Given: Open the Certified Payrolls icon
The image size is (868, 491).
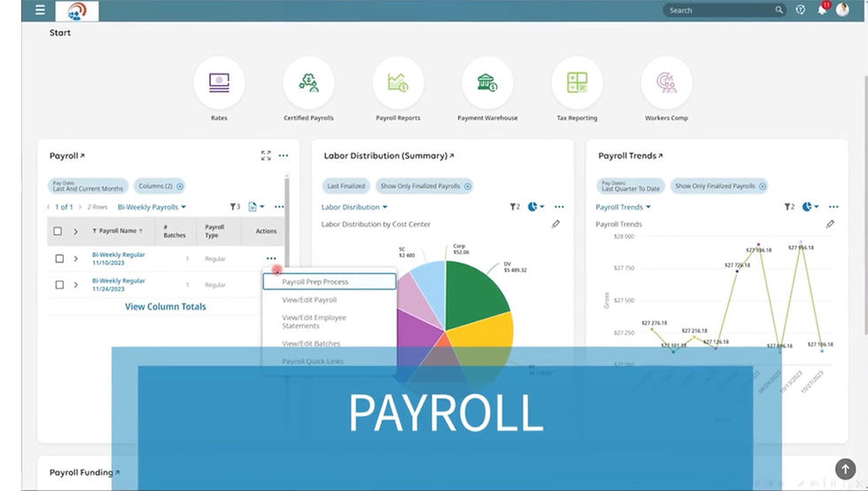Looking at the screenshot, I should [x=308, y=82].
